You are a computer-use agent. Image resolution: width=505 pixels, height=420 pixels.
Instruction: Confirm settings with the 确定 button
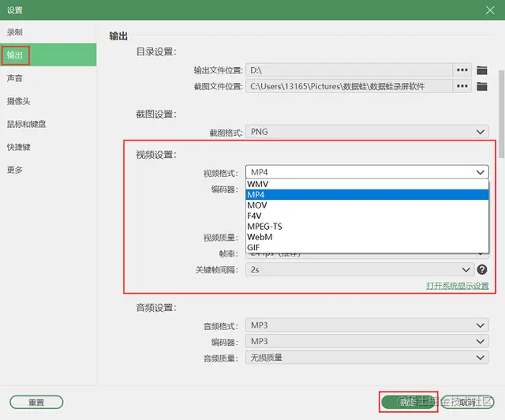pos(408,402)
